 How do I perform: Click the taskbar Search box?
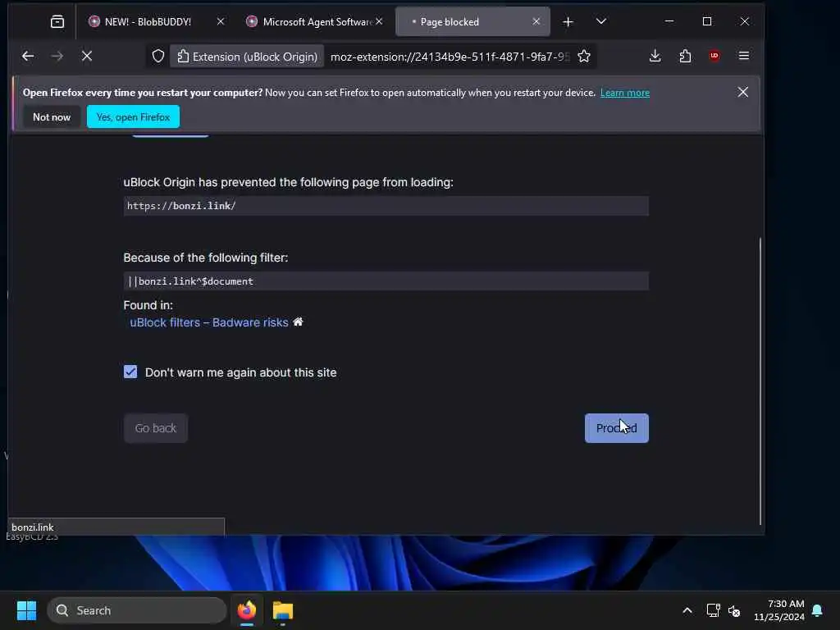pos(137,610)
